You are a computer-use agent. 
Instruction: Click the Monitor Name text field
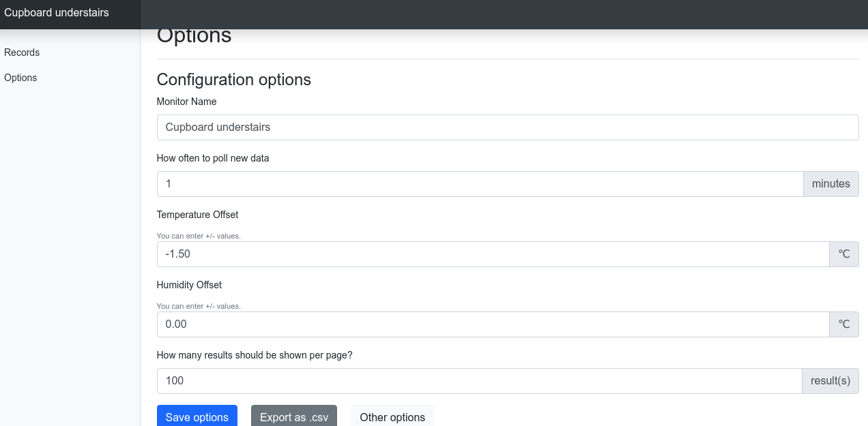(507, 127)
